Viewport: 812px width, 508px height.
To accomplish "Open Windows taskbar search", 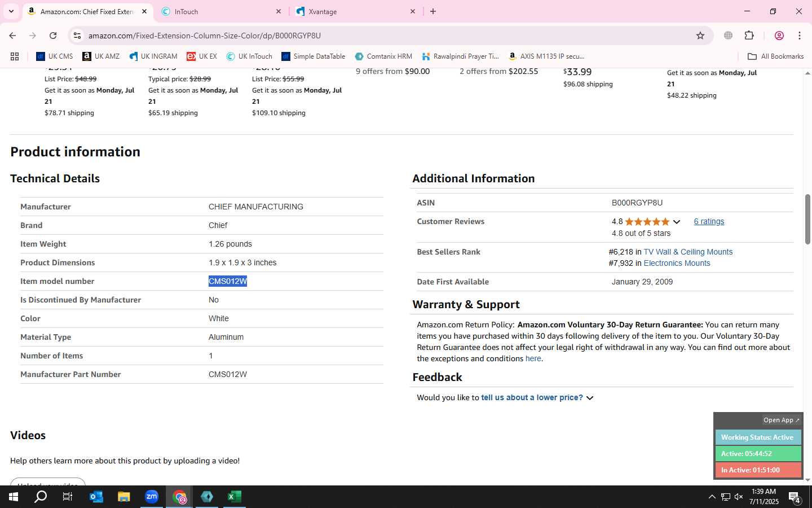I will pyautogui.click(x=41, y=497).
